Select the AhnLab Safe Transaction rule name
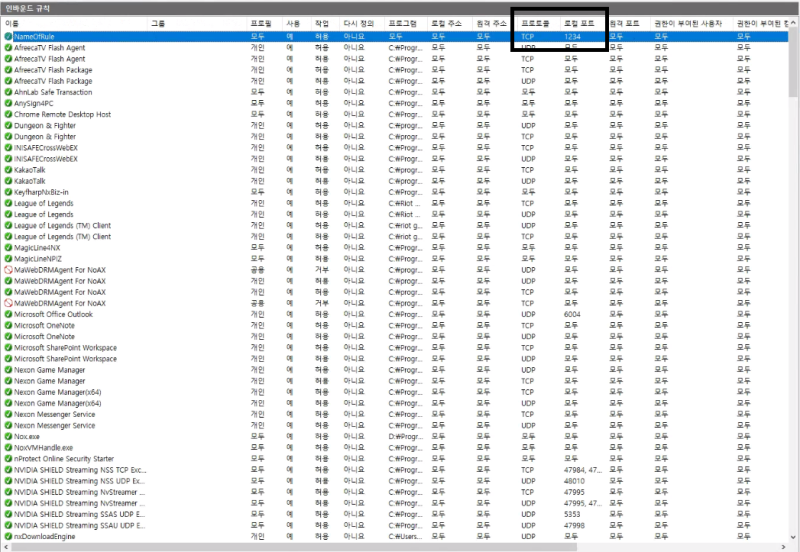The image size is (800, 552). (x=53, y=92)
